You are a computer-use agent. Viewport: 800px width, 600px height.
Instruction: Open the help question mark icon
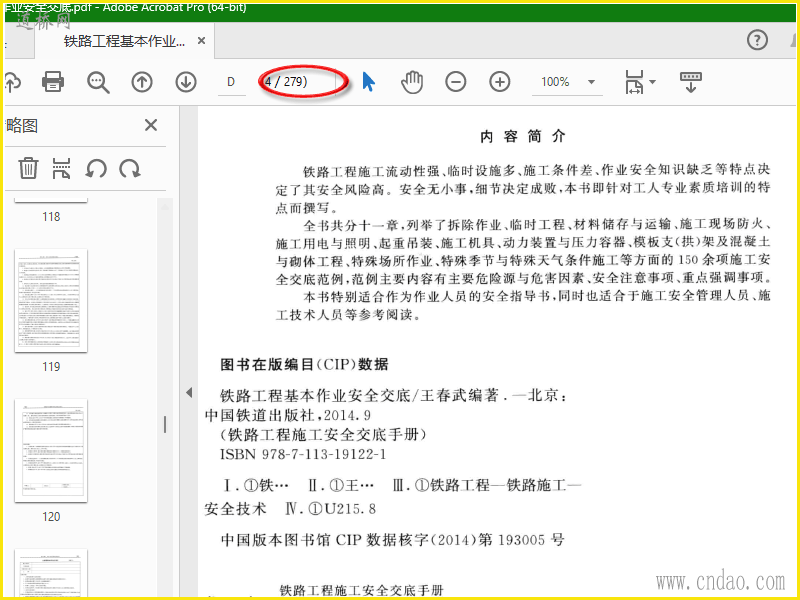757,40
